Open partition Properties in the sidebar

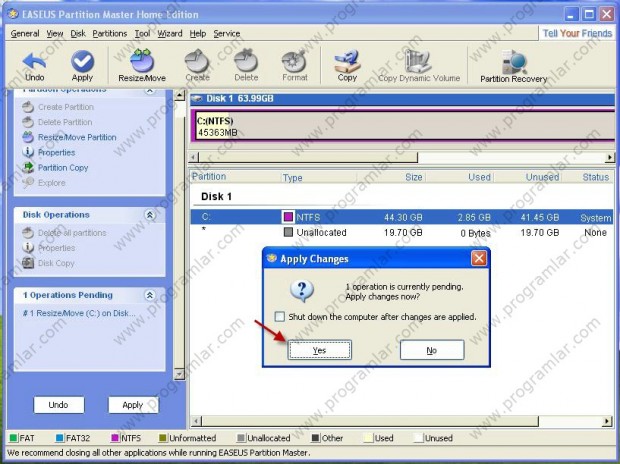[49, 152]
